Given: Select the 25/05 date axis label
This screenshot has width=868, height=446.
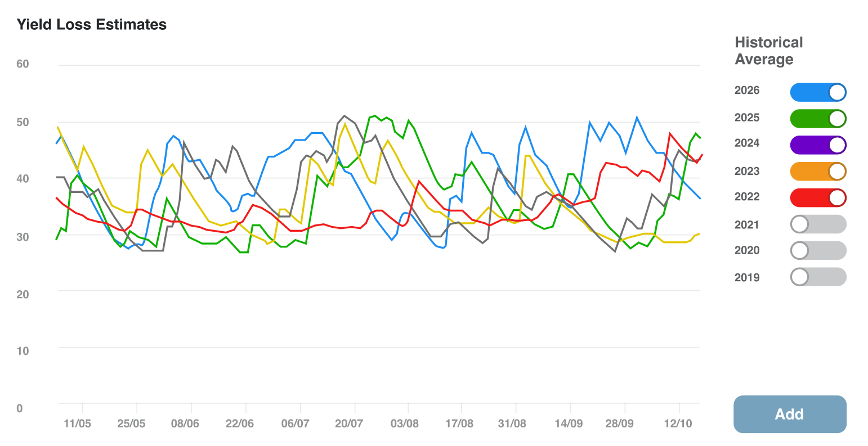Looking at the screenshot, I should point(131,424).
